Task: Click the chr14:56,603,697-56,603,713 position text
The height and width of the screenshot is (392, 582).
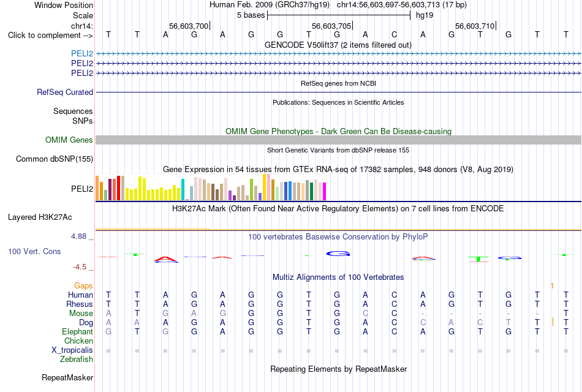Action: pyautogui.click(x=388, y=5)
